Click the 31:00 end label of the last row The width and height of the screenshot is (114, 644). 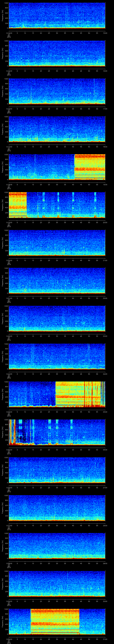coord(105,639)
